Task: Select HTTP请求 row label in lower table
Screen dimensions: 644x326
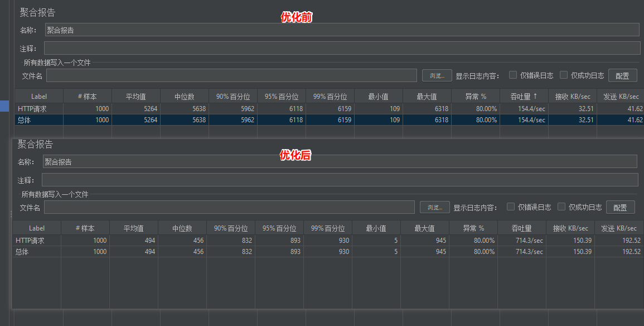Action: pyautogui.click(x=30, y=240)
